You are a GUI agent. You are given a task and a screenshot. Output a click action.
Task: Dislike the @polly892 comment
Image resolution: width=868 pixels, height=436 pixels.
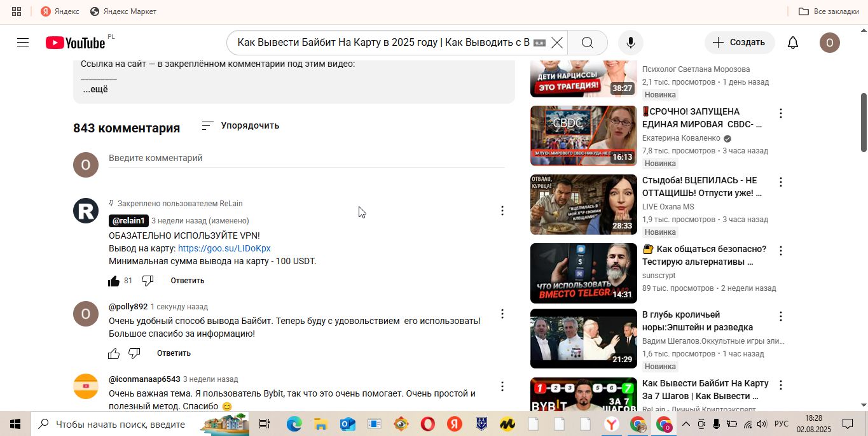134,353
